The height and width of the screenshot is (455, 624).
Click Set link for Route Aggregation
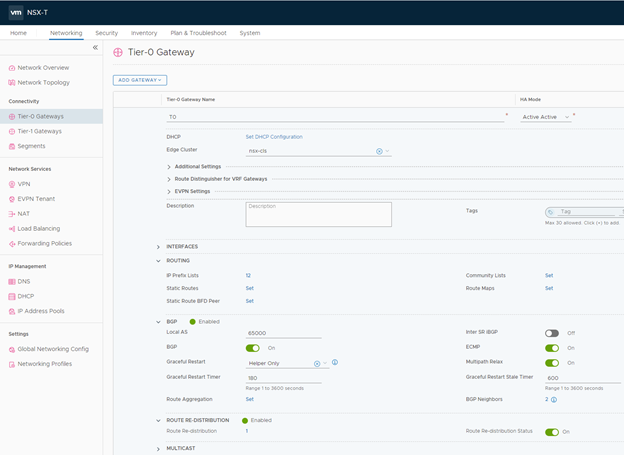pyautogui.click(x=250, y=399)
